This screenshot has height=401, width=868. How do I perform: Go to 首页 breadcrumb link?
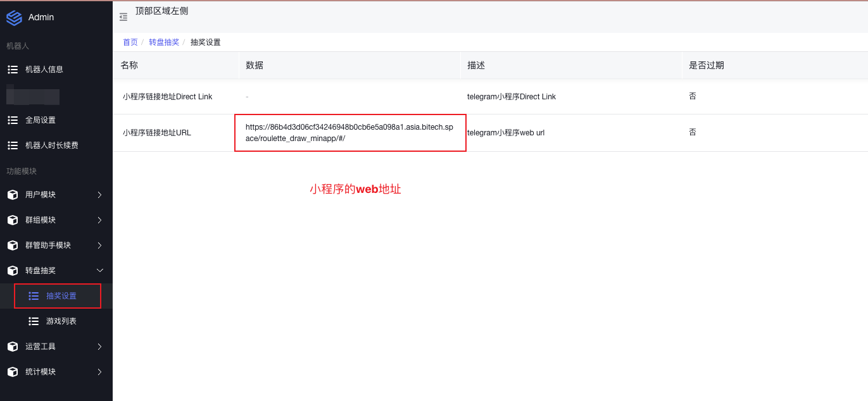(x=130, y=42)
